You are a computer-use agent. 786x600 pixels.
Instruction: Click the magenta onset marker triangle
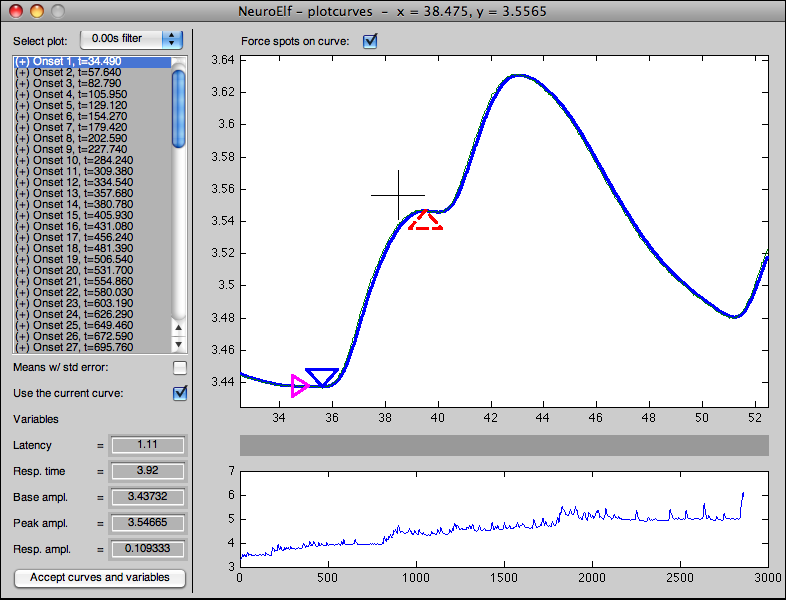pos(299,385)
